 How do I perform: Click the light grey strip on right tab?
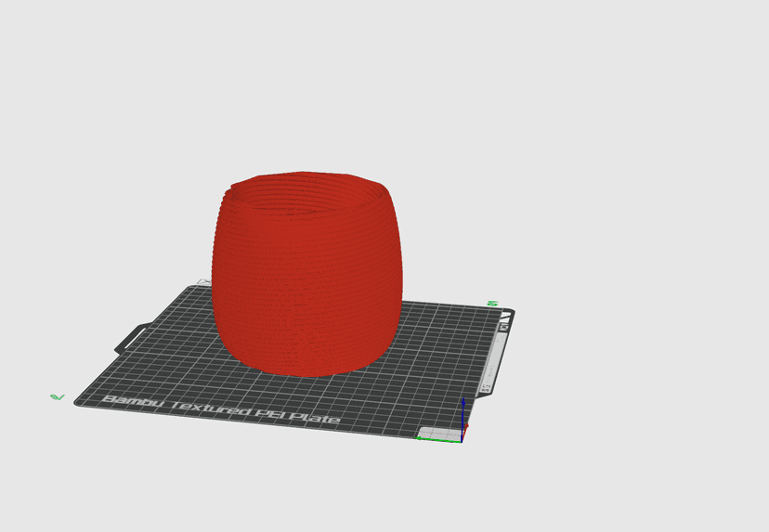coord(494,359)
